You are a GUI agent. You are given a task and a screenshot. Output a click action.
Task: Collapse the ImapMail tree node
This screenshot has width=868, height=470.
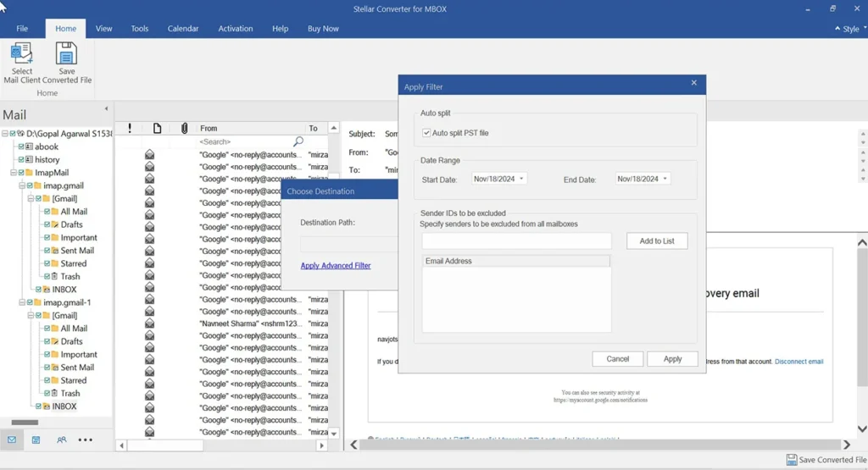coord(14,173)
